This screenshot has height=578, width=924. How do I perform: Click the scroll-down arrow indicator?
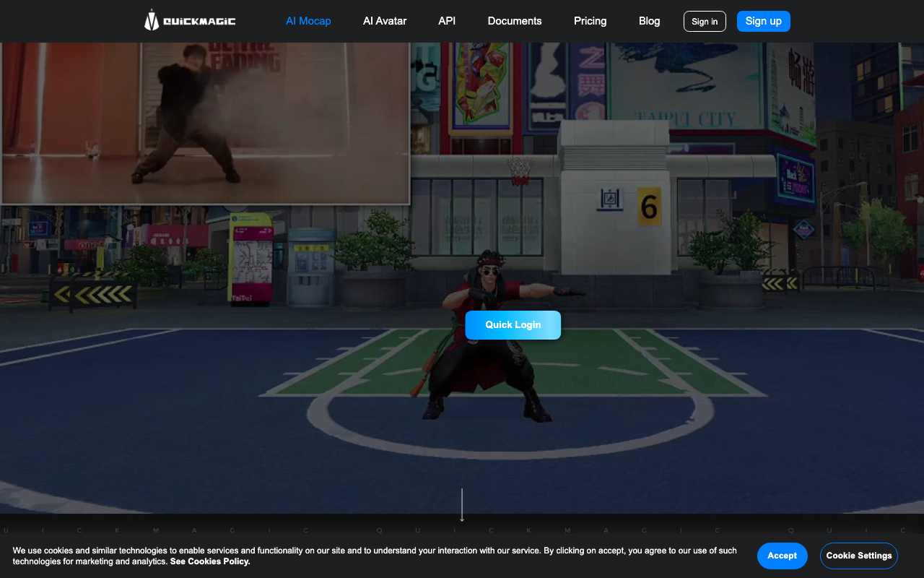[x=462, y=505]
